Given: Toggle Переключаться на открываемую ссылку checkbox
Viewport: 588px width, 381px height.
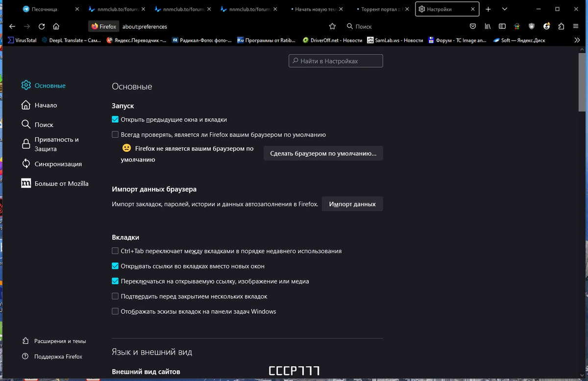Looking at the screenshot, I should click(115, 281).
